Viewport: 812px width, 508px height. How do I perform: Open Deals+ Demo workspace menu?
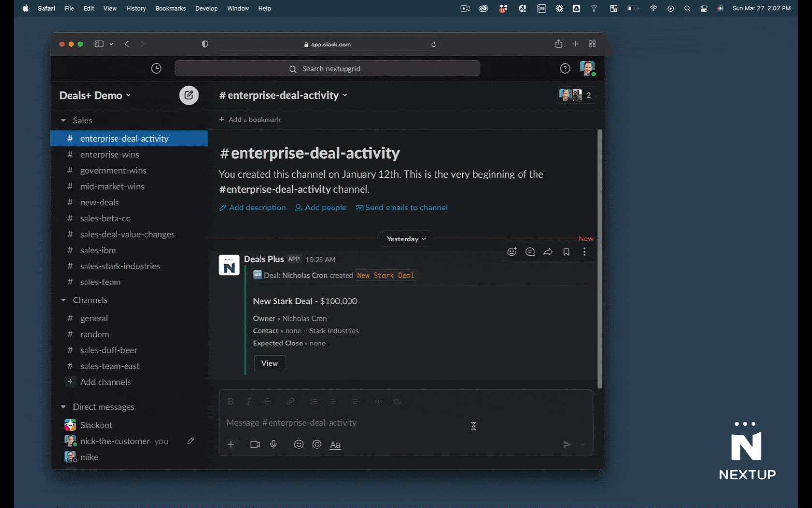click(x=95, y=96)
